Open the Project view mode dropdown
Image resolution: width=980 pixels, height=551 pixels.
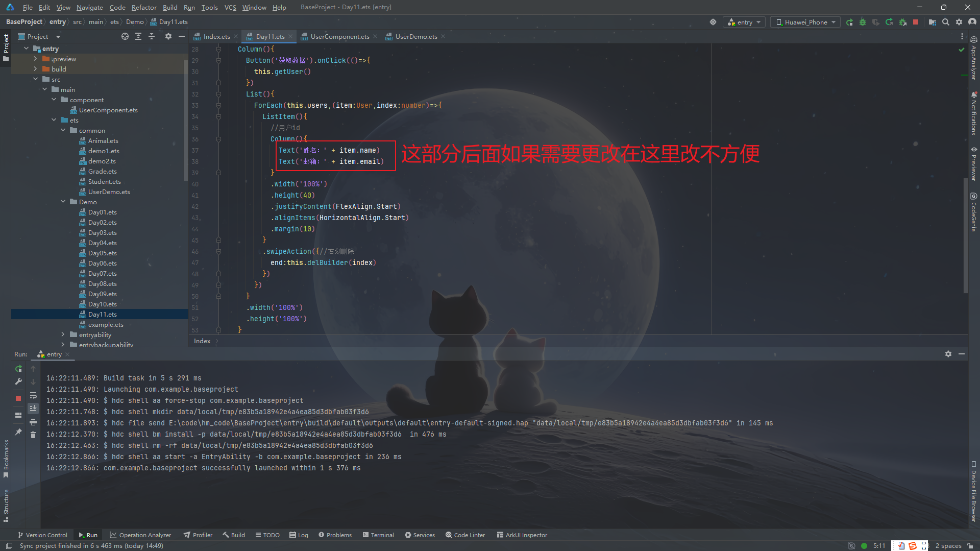(x=39, y=36)
